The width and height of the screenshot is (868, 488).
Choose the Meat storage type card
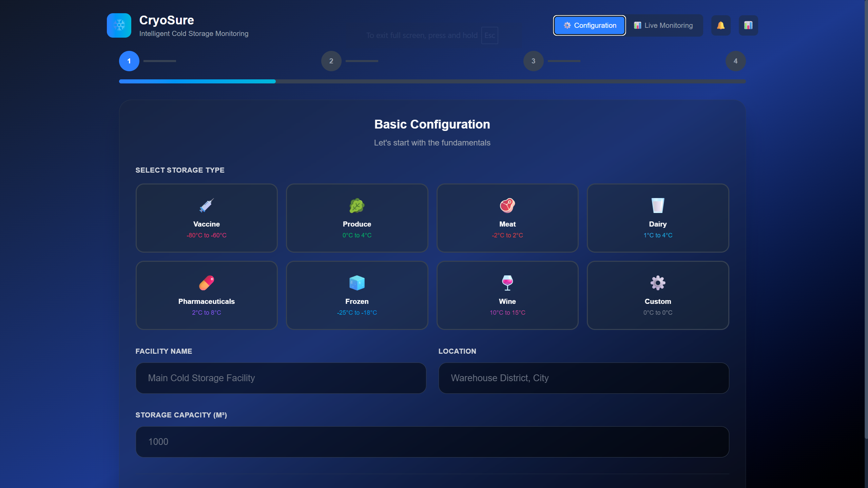click(507, 218)
